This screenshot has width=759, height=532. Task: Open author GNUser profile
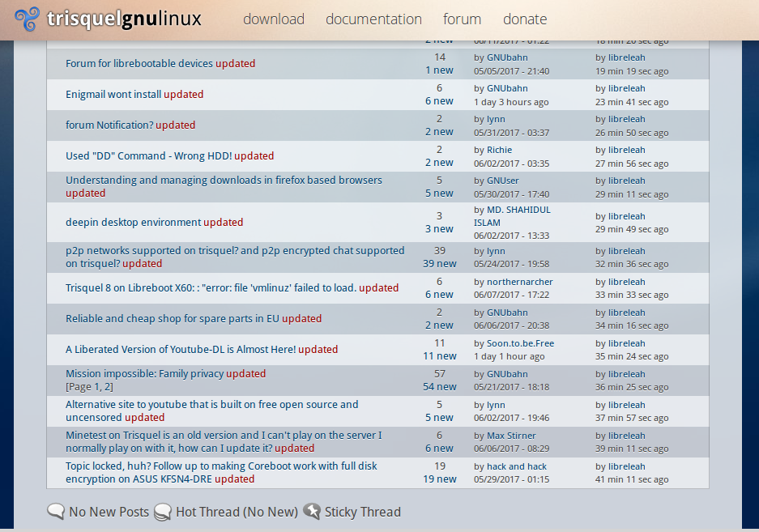[x=503, y=181]
